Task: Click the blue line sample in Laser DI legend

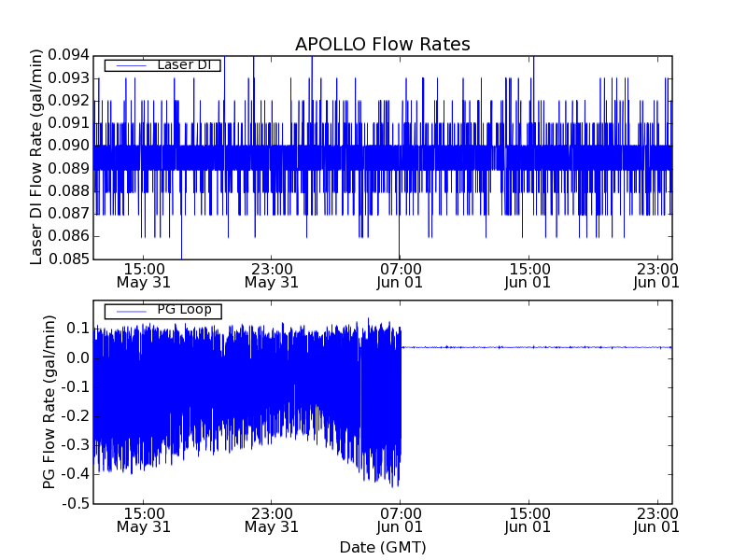Action: point(129,65)
